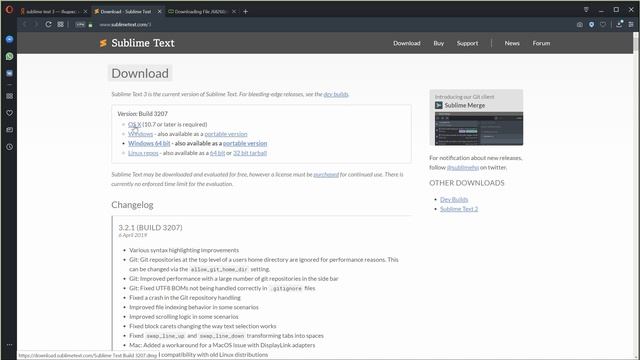Download the Windows 32-bit version

pyautogui.click(x=140, y=134)
